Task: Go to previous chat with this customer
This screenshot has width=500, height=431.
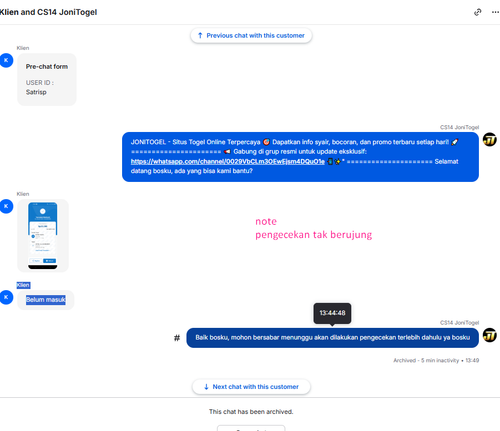Action: 251,35
